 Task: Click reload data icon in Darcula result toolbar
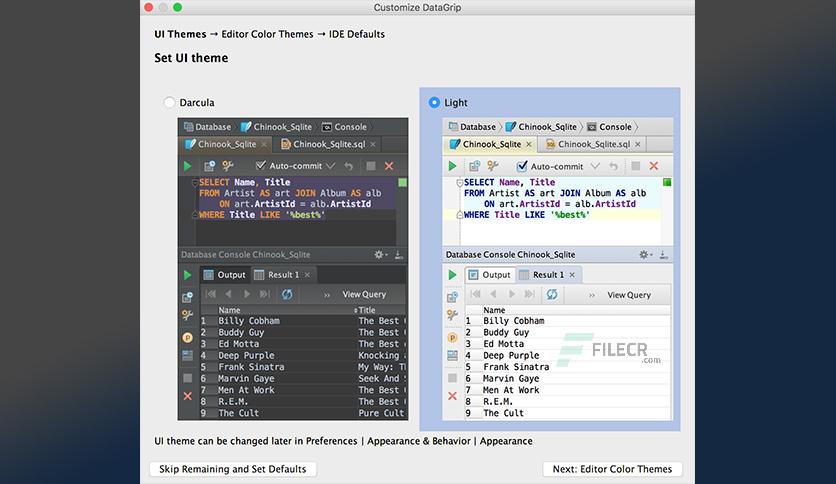(287, 294)
